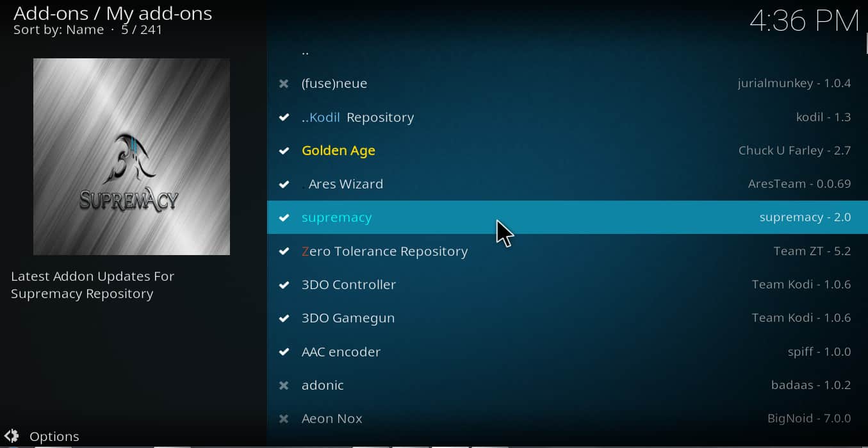Click the checkmark beside Zero Tolerance Repository
868x448 pixels.
(x=284, y=251)
